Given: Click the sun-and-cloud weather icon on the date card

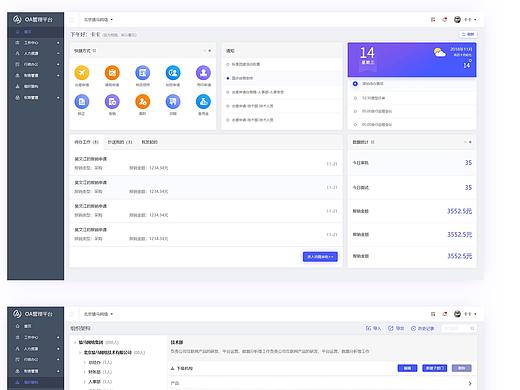Looking at the screenshot, I should (x=440, y=52).
